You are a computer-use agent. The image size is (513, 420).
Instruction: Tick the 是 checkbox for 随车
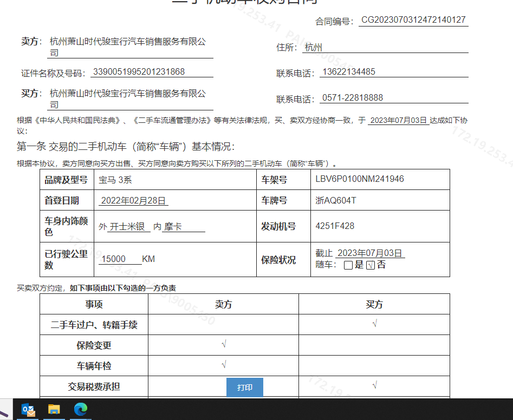tap(348, 265)
